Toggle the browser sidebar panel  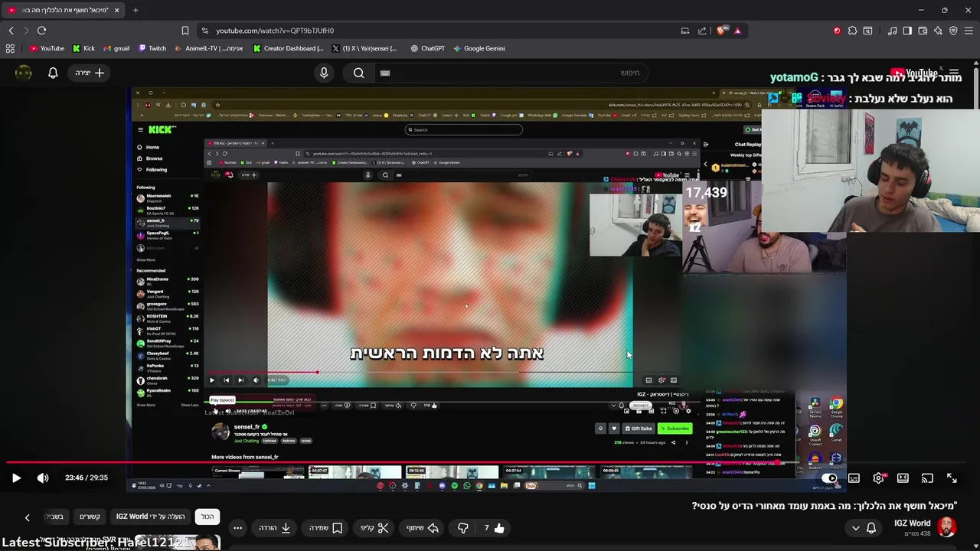[x=907, y=31]
